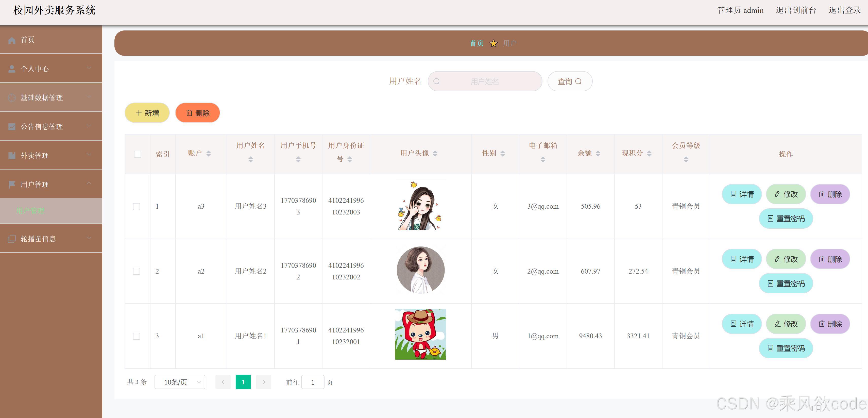Select the 用户管理 submenu item
Viewport: 868px width, 418px height.
(30, 211)
